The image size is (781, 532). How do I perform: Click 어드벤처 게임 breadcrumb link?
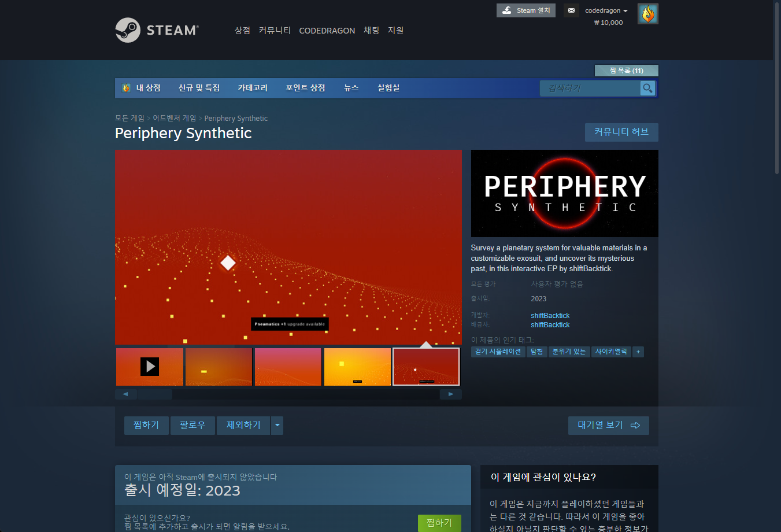(x=175, y=118)
